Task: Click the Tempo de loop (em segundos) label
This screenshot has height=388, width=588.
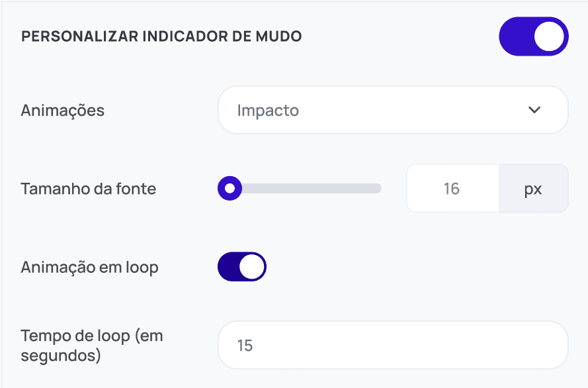Action: tap(92, 345)
